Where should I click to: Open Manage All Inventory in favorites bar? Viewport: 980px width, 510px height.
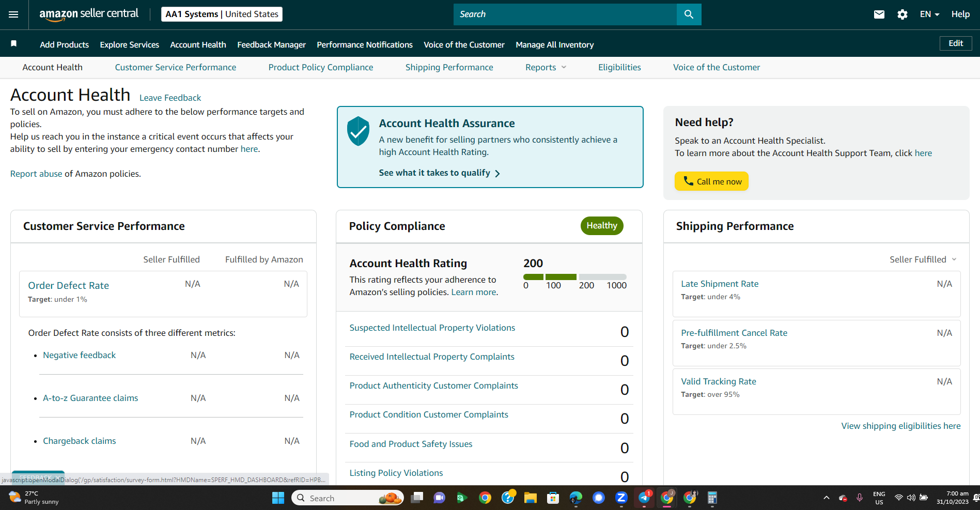coord(554,44)
